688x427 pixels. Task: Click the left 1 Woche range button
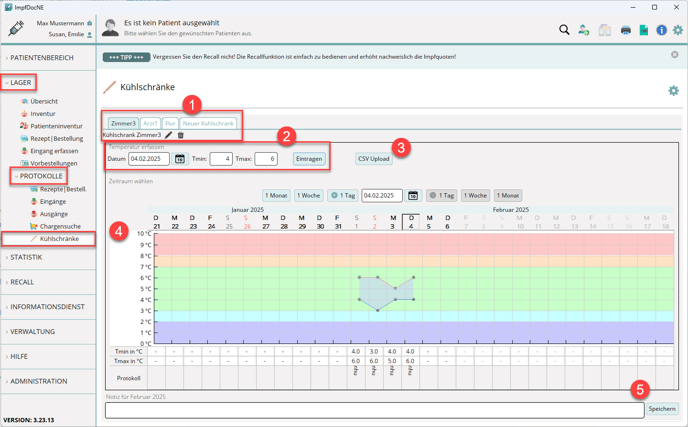point(309,196)
